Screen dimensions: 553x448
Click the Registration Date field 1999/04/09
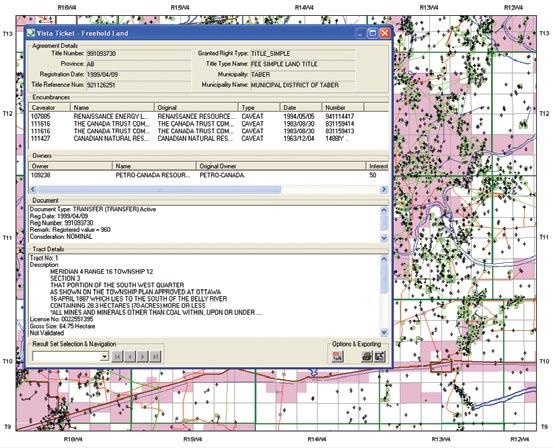[x=139, y=74]
